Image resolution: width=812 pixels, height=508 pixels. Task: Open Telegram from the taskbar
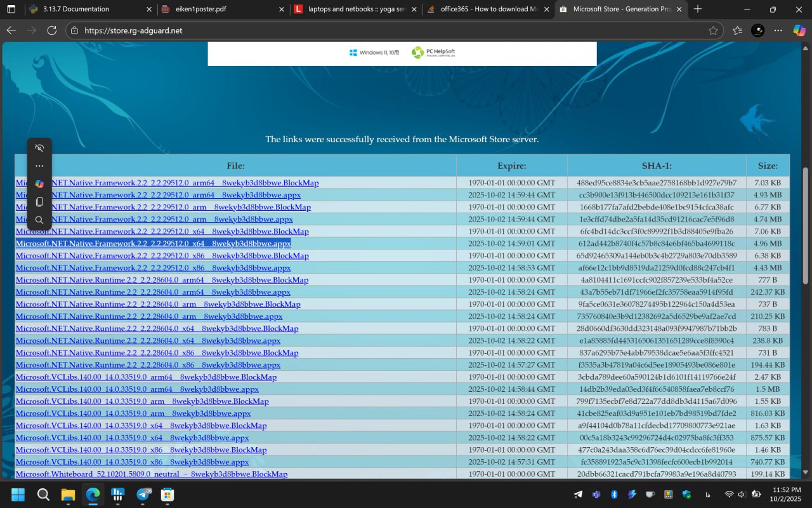click(x=143, y=495)
